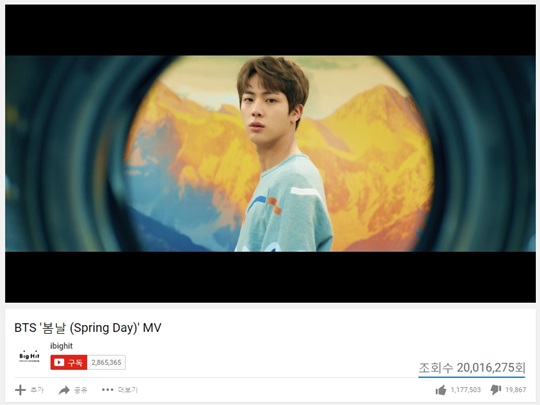Click the 조회수 20,016,275회 view count
Screen dimensions: 540x405
click(472, 368)
